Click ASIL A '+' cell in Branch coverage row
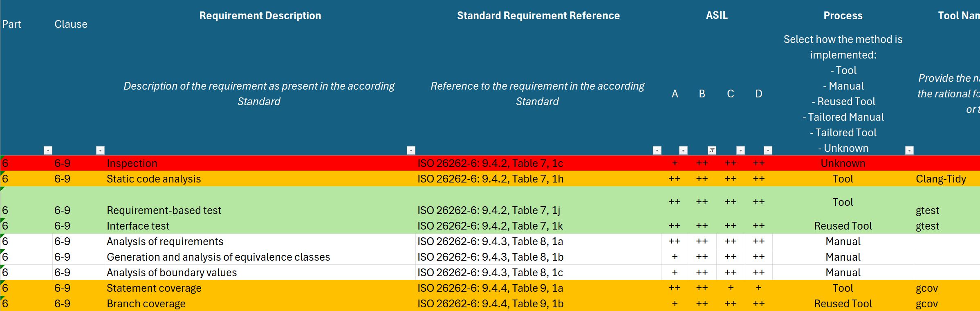Viewport: 980px width, 311px height. pyautogui.click(x=675, y=304)
